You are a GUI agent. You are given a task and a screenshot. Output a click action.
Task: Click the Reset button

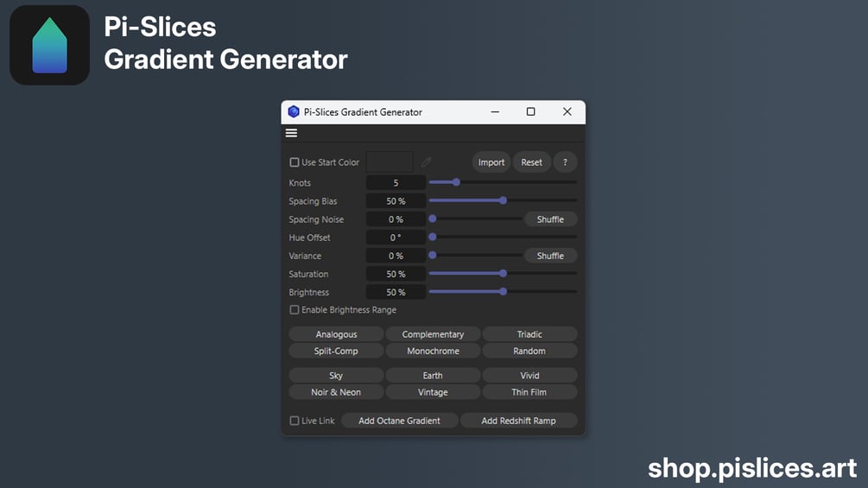click(531, 162)
